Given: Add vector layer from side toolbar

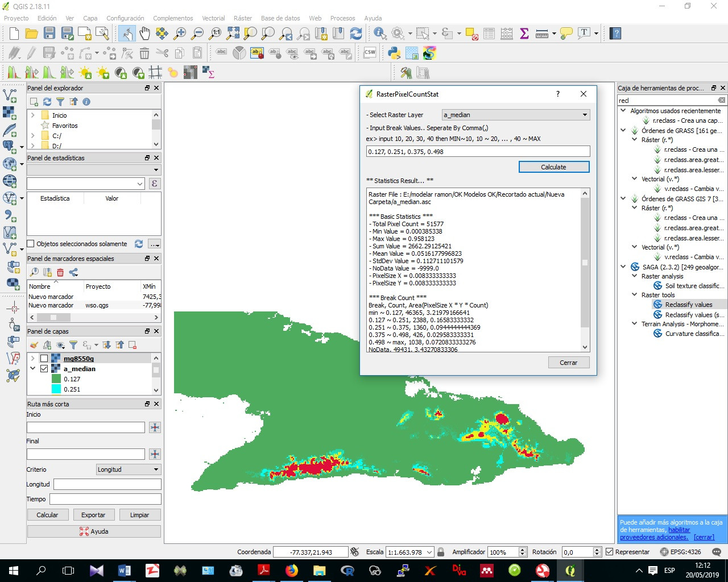Looking at the screenshot, I should click(10, 95).
